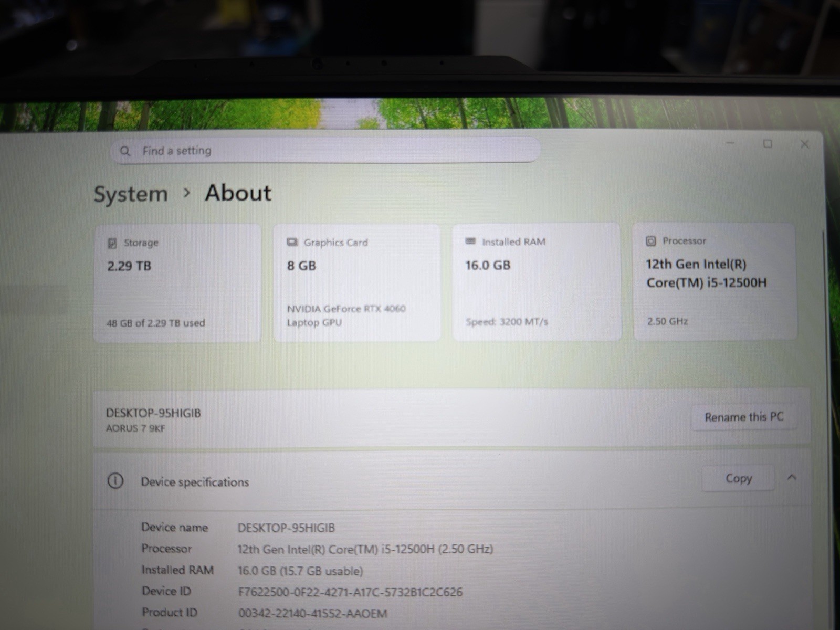Screen dimensions: 840x630
Task: Open the Storage 2.29 TB card
Action: point(177,283)
